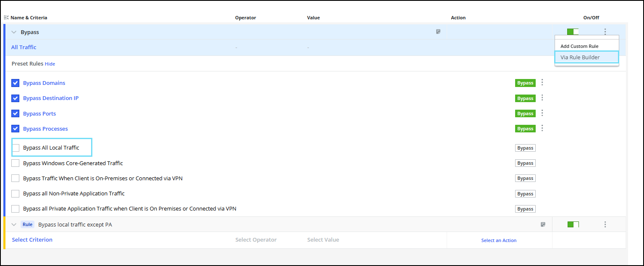Check Bypass all Non-Private Application Traffic checkbox

coord(15,193)
